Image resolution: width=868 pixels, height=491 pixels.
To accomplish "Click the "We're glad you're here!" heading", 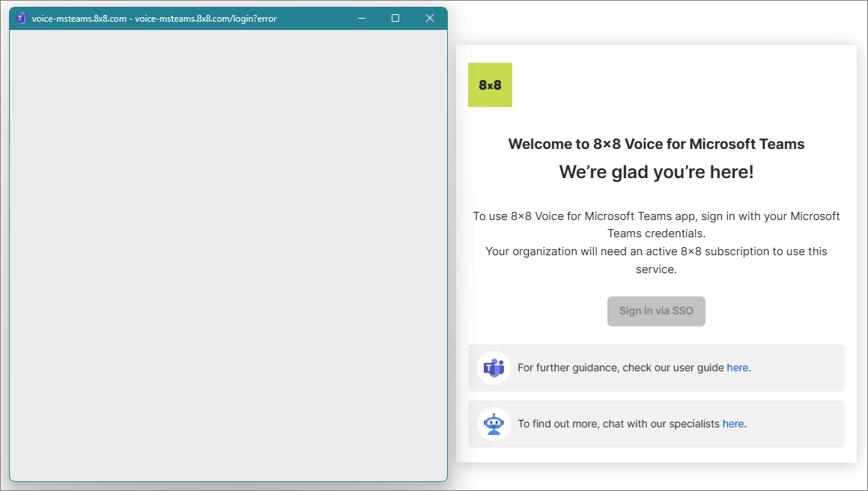I will point(656,172).
